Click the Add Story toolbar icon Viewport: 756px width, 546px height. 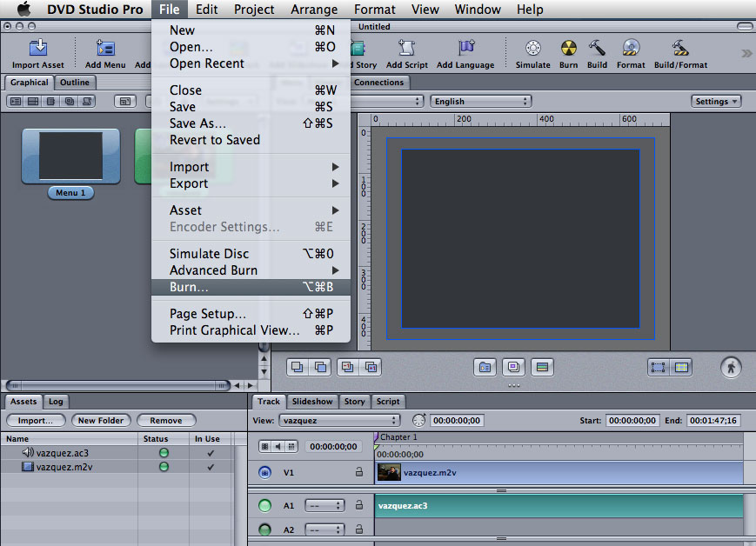(359, 48)
